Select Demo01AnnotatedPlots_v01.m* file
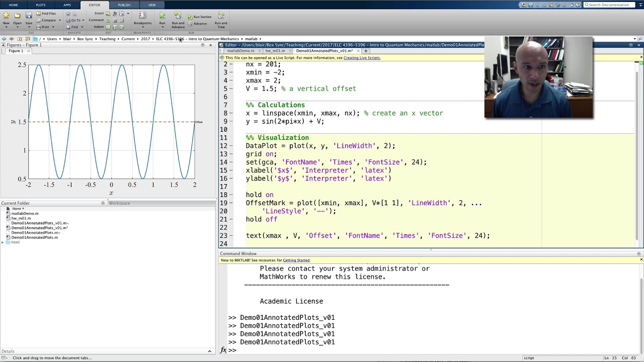644x362 pixels. [x=39, y=228]
